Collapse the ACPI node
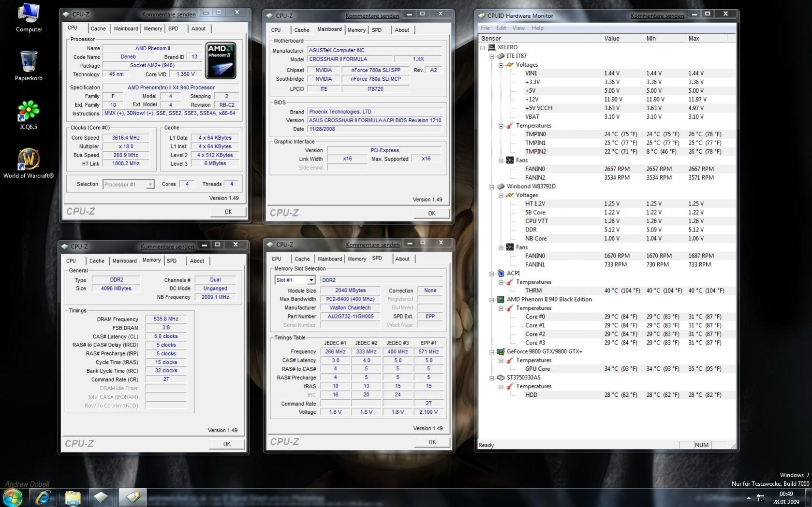The height and width of the screenshot is (507, 812). pos(492,274)
